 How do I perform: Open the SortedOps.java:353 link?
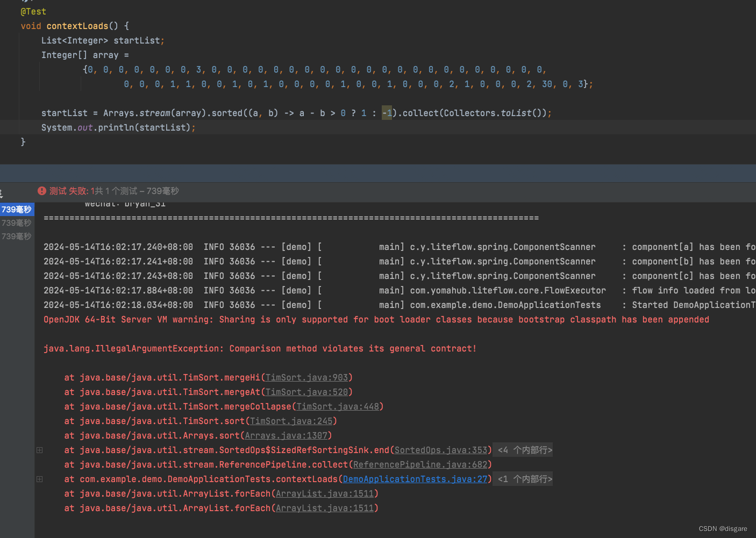[x=441, y=450]
